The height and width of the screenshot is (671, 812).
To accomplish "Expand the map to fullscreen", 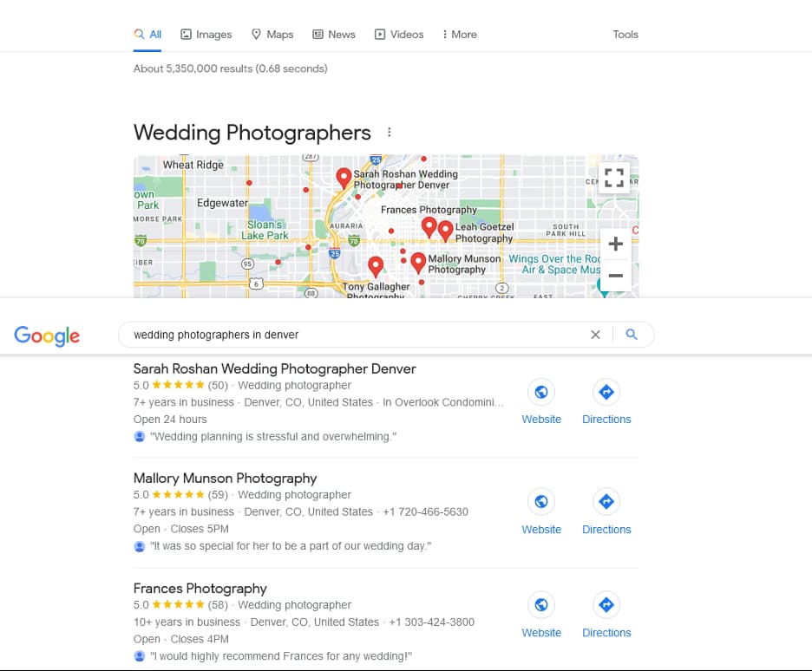I will [x=614, y=179].
